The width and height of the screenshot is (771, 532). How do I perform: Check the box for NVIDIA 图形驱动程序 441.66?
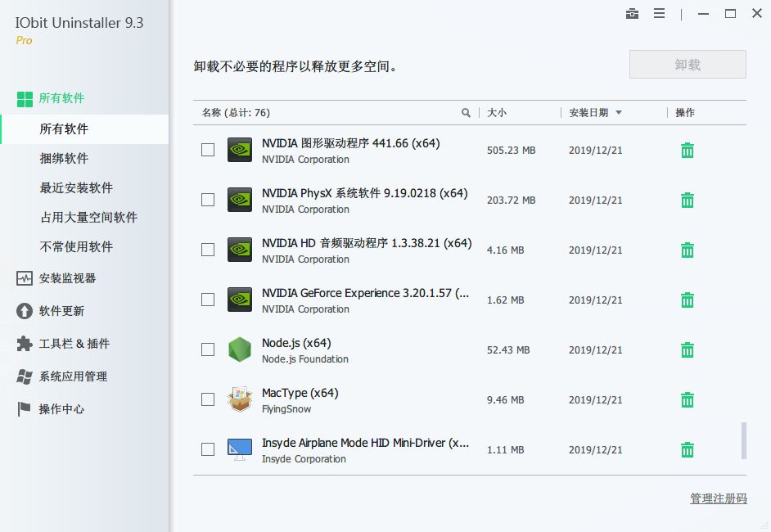coord(208,150)
